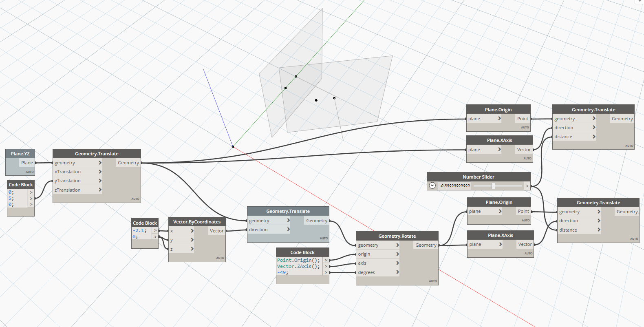Select the Number Slider node title
Screen dimensions: 644x327
(479, 177)
